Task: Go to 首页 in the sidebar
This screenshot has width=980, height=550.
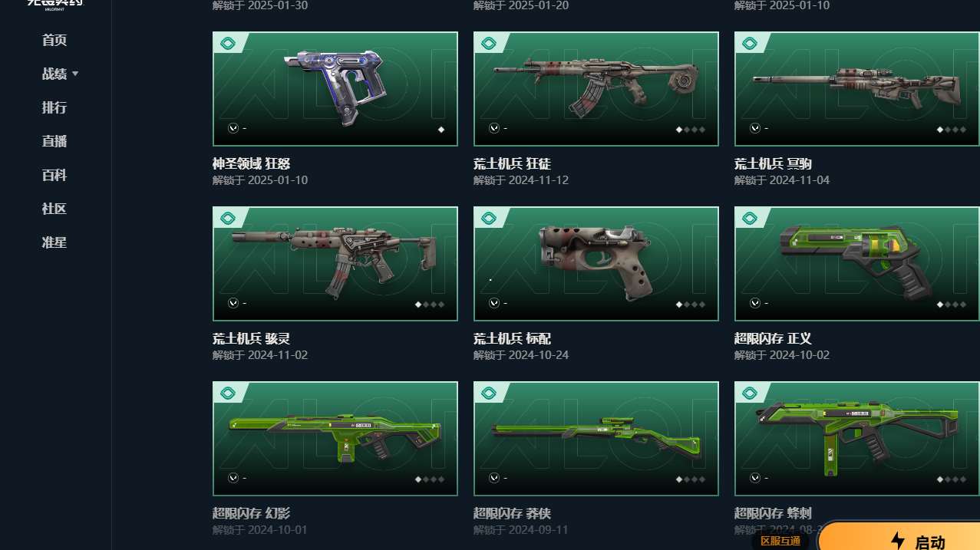Action: coord(54,40)
